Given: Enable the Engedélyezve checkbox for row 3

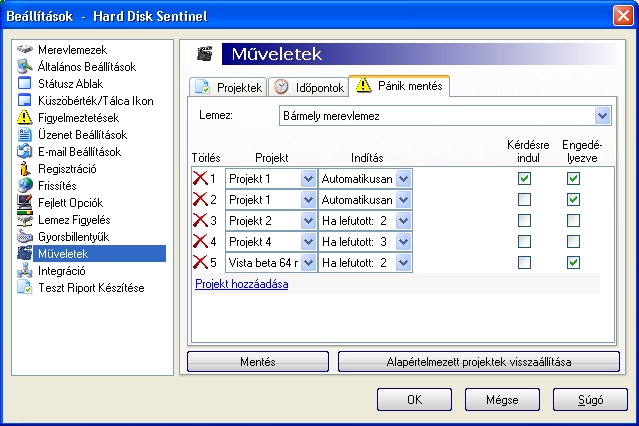Looking at the screenshot, I should [573, 220].
